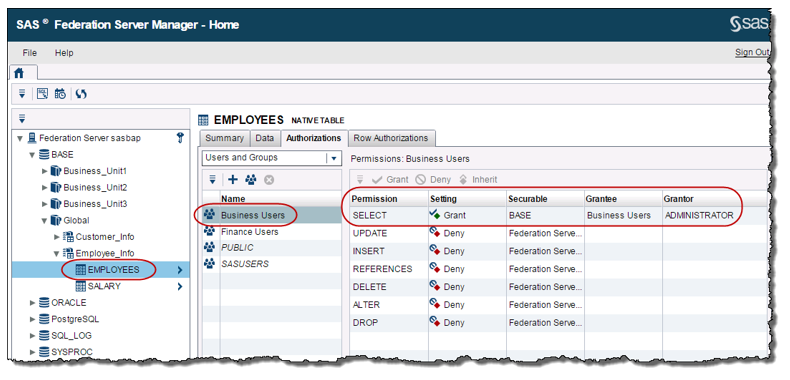This screenshot has height=380, width=790.
Task: Click the Grant setting icon for SELECT
Action: point(435,215)
